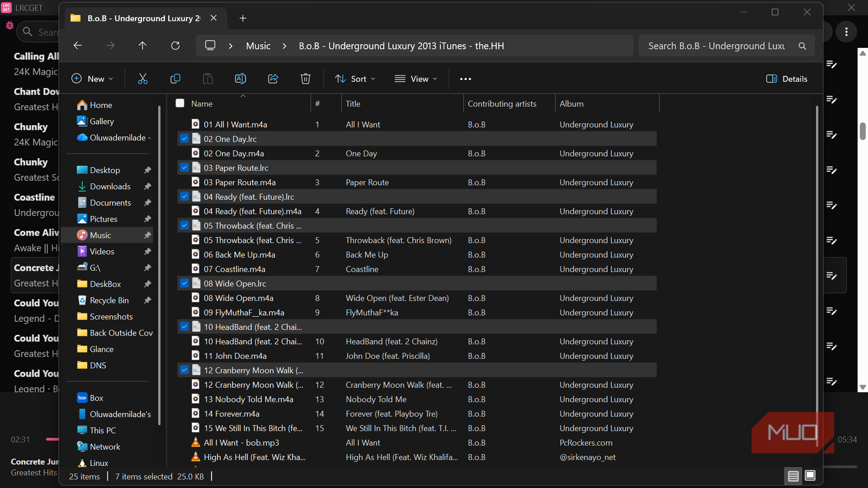The height and width of the screenshot is (488, 868).
Task: Open Downloads in the sidebar
Action: pyautogui.click(x=110, y=186)
